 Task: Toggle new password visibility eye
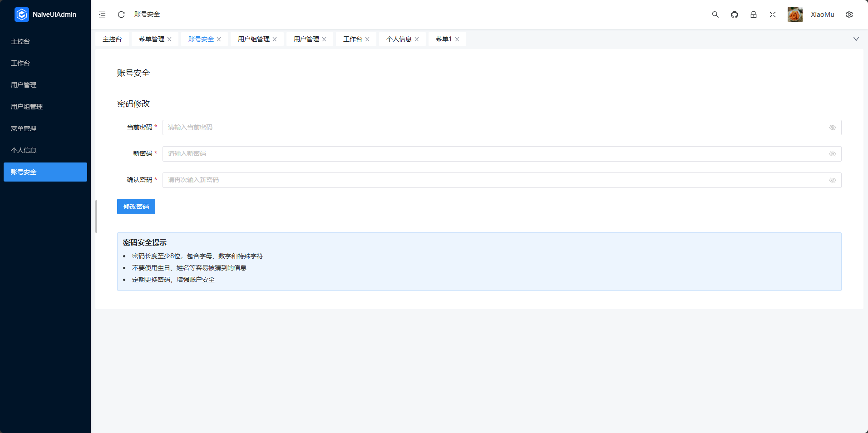pyautogui.click(x=832, y=154)
